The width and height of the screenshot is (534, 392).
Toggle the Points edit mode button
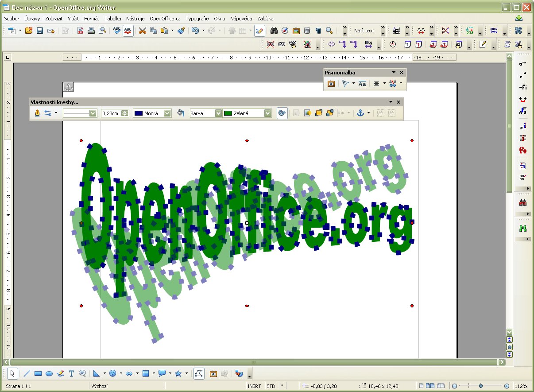coord(199,373)
